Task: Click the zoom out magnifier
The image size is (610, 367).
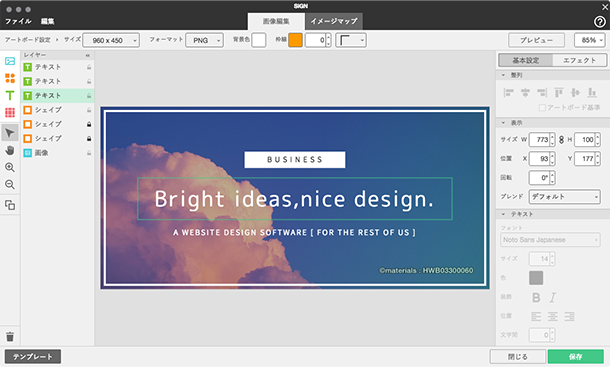Action: pos(10,184)
